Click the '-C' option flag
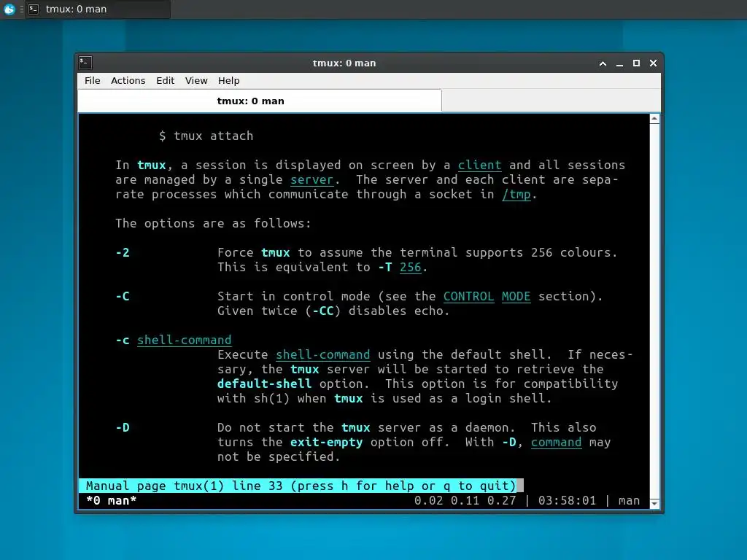Image resolution: width=747 pixels, height=560 pixels. tap(123, 296)
